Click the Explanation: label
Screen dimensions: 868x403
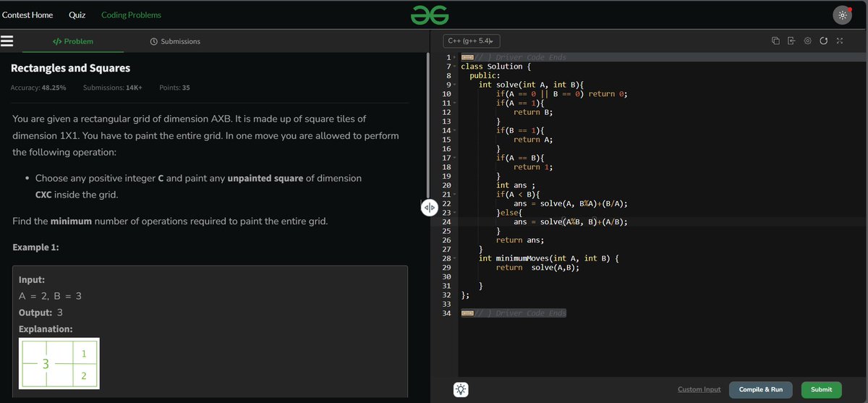46,329
